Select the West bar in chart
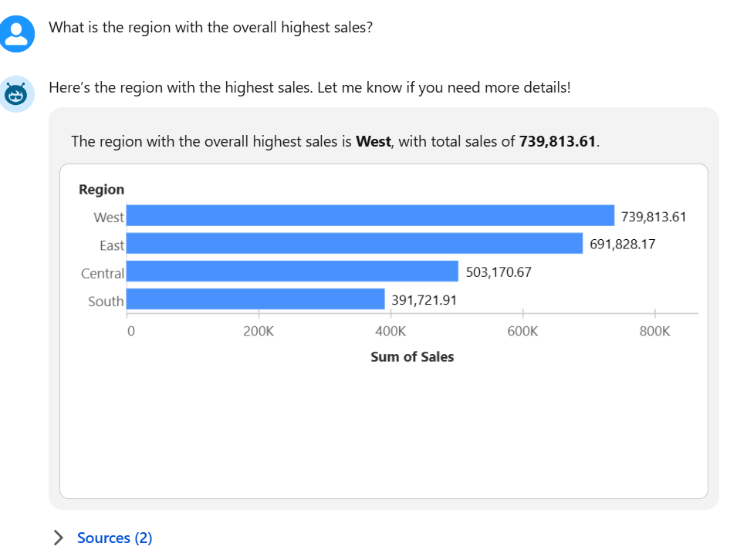 tap(370, 216)
